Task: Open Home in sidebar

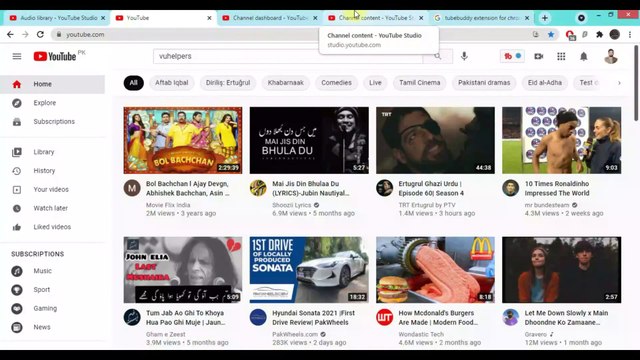Action: [x=52, y=84]
